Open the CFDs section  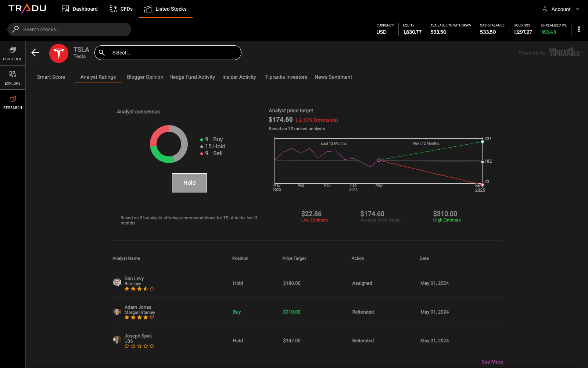121,9
